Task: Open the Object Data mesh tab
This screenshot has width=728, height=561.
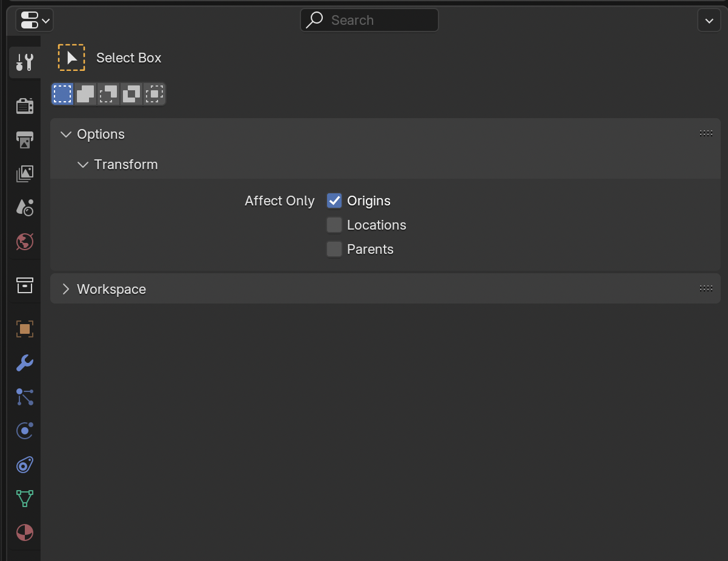Action: [x=25, y=499]
